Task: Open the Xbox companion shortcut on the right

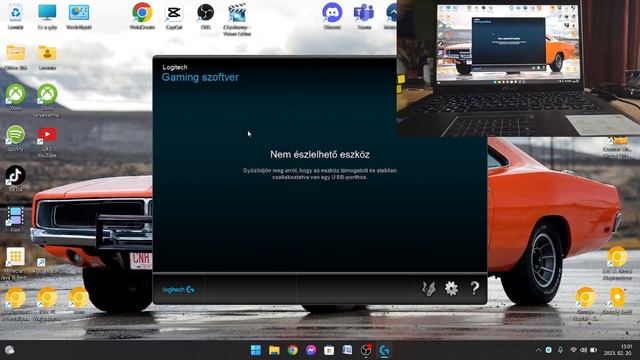Action: tap(47, 100)
